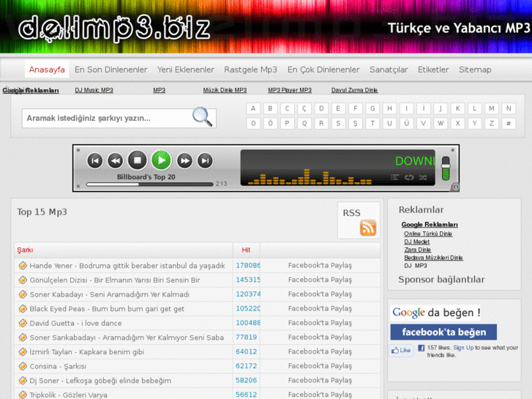
Task: Open the player playlist icon
Action: coord(394,177)
